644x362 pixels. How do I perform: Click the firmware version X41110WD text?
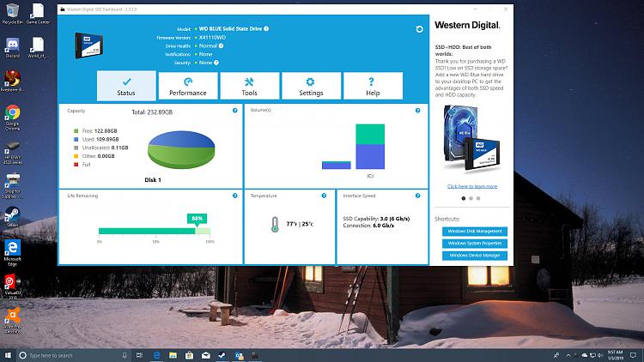point(212,38)
